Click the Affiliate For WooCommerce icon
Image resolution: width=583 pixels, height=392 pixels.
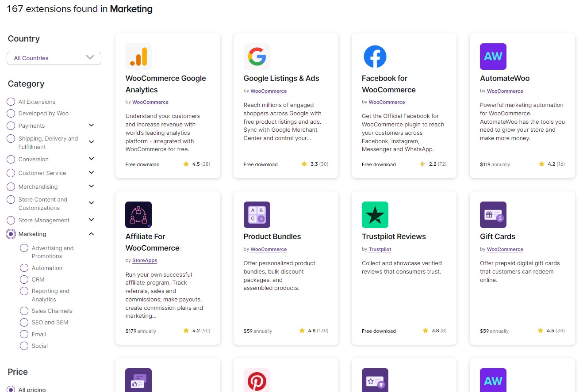(x=138, y=215)
